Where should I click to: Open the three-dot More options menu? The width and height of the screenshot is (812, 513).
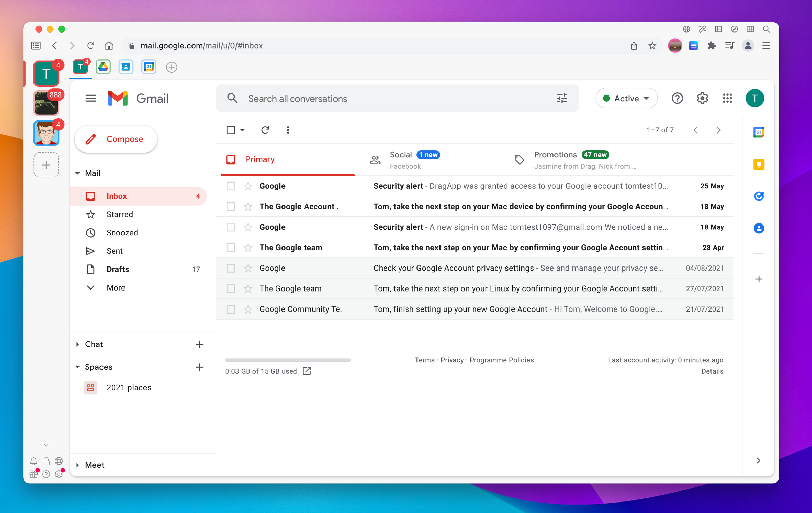click(x=288, y=130)
